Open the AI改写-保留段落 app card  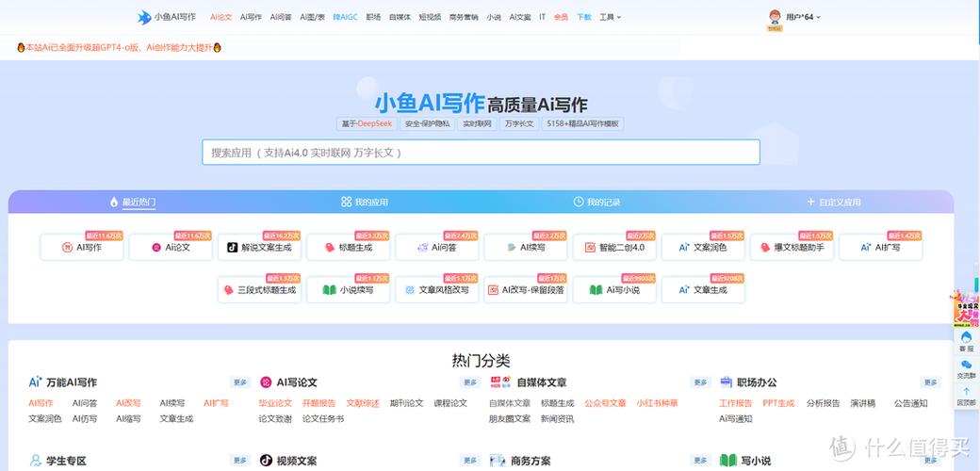click(526, 290)
